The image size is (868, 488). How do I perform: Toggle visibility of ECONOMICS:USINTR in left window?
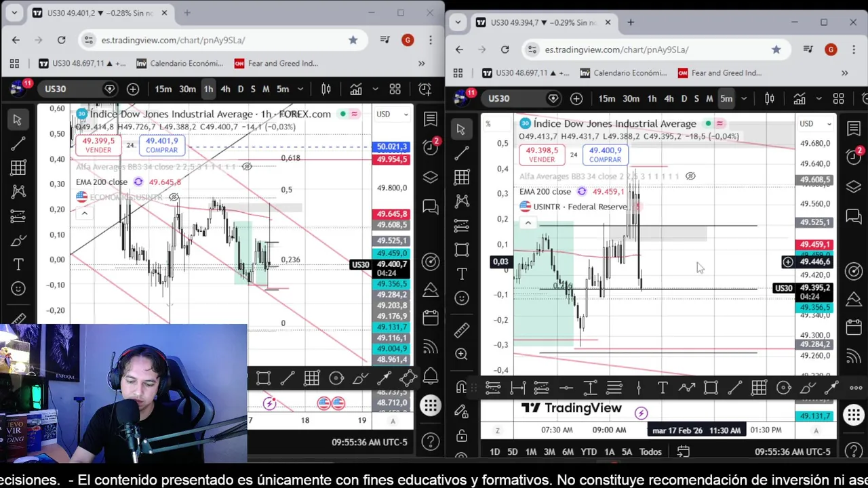pos(174,197)
